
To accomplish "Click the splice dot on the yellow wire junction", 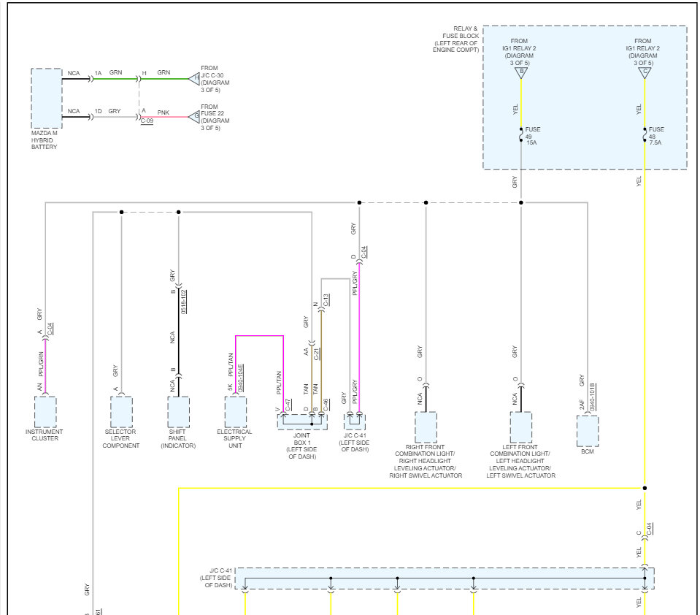I will point(645,488).
